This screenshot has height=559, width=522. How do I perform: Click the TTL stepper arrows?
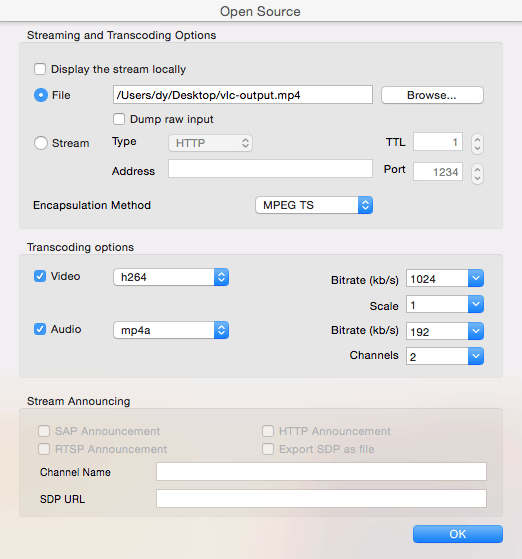(x=477, y=144)
